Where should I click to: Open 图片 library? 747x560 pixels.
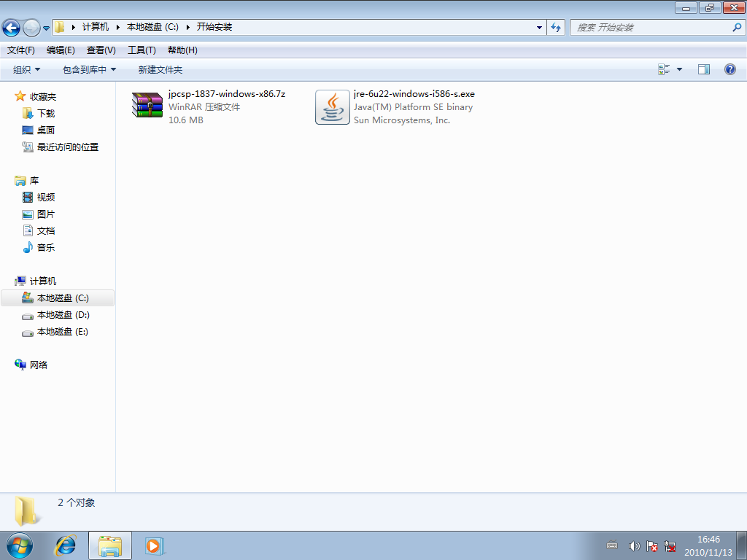[46, 214]
